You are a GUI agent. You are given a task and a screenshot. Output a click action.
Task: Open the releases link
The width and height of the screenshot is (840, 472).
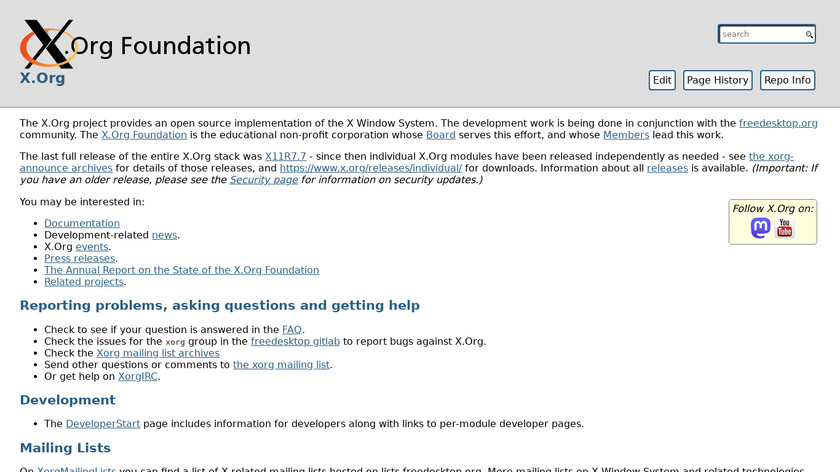(667, 168)
